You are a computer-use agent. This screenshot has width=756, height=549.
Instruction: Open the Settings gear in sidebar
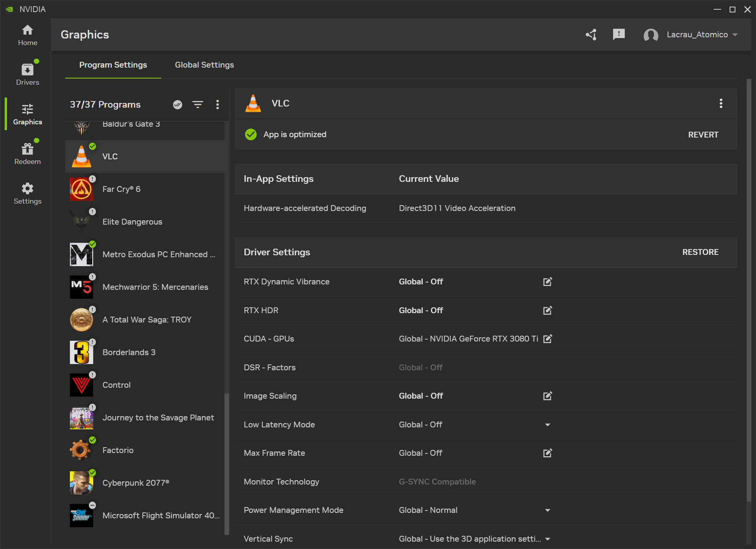[x=27, y=193]
